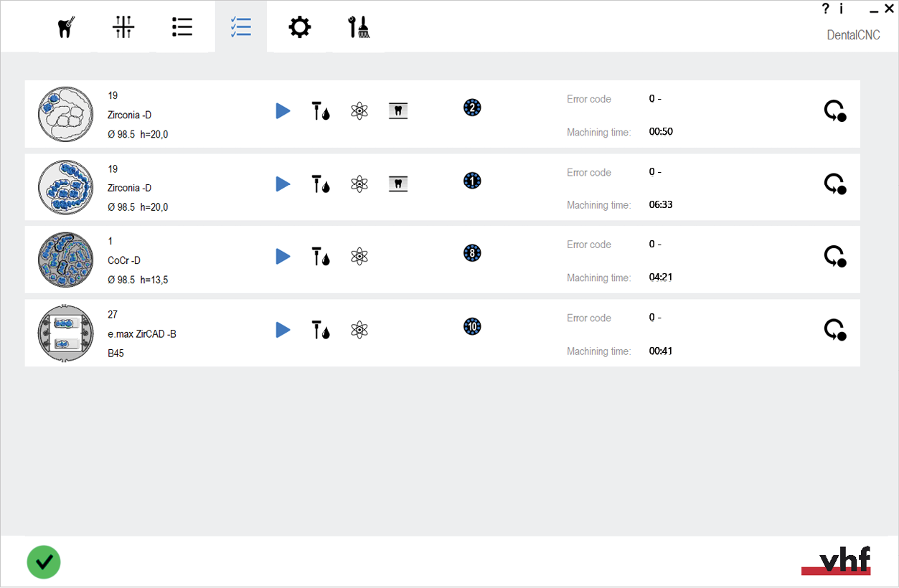This screenshot has width=899, height=588.
Task: Click the atom icon in the CoCr -D row
Action: [x=359, y=256]
